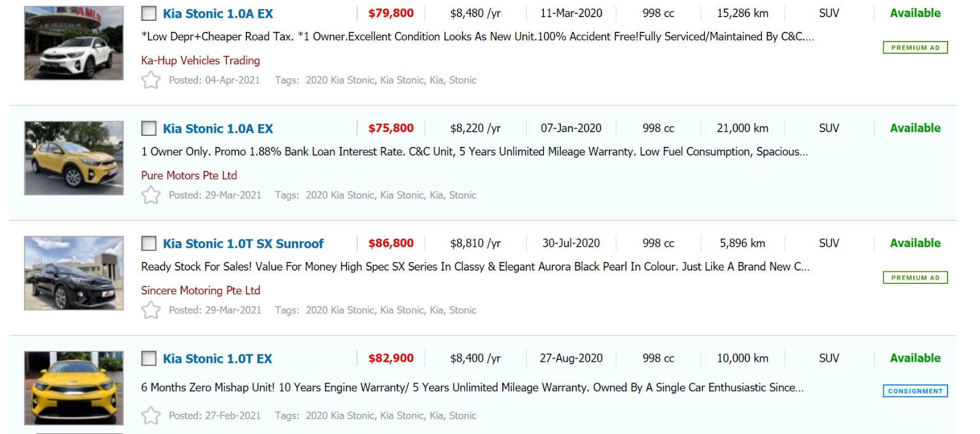
Task: Favorite the Pure Motors Pte Ltd listing
Action: [151, 195]
